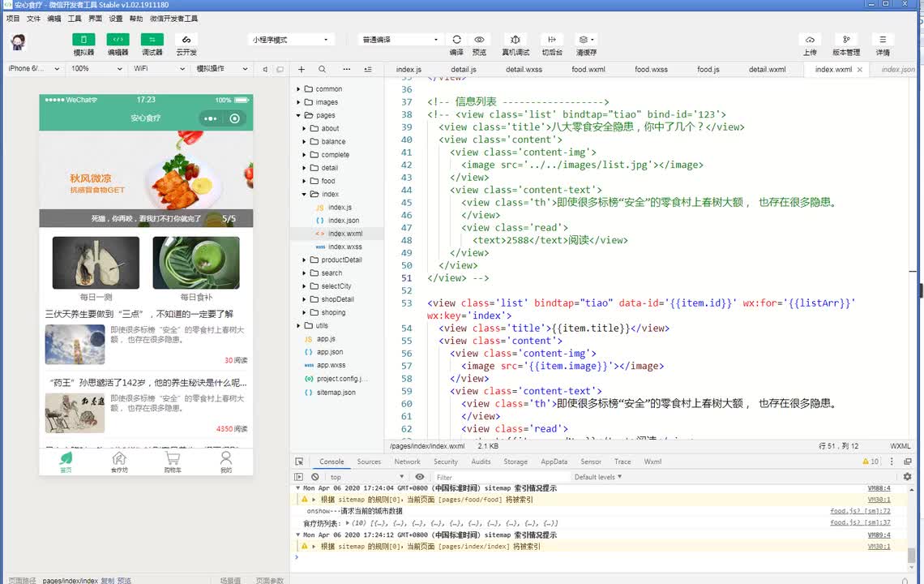Open index.wxss in file tree

344,247
